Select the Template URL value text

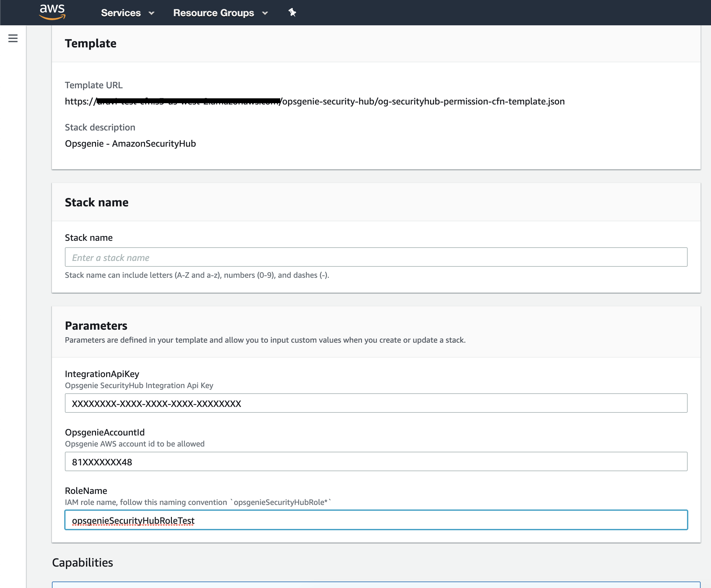coord(315,101)
